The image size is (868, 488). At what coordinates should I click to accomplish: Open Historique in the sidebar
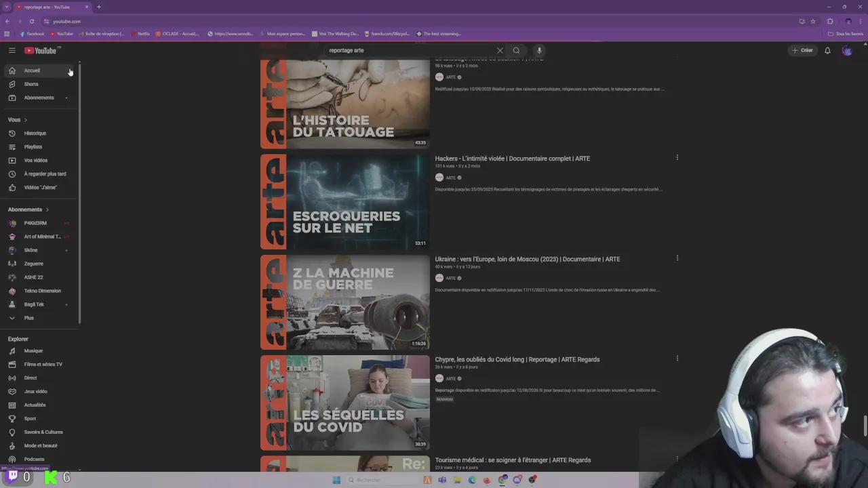(x=40, y=134)
